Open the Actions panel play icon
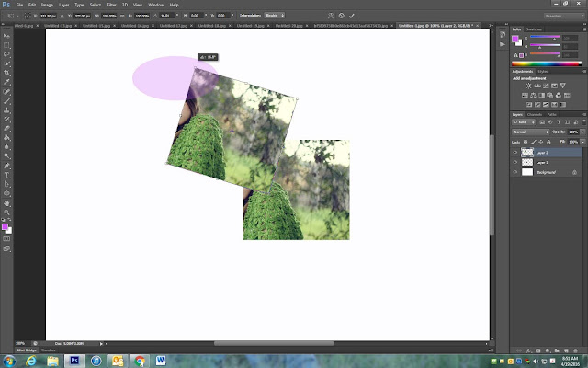 (x=503, y=44)
